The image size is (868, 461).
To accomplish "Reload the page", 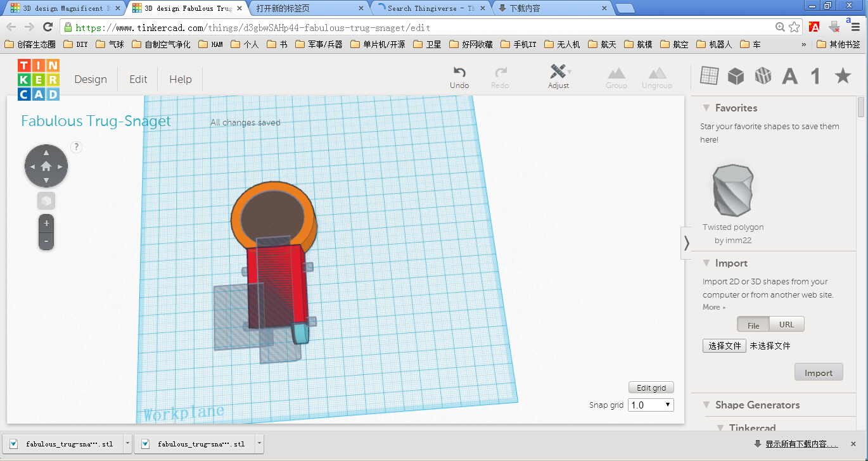I will pos(48,27).
